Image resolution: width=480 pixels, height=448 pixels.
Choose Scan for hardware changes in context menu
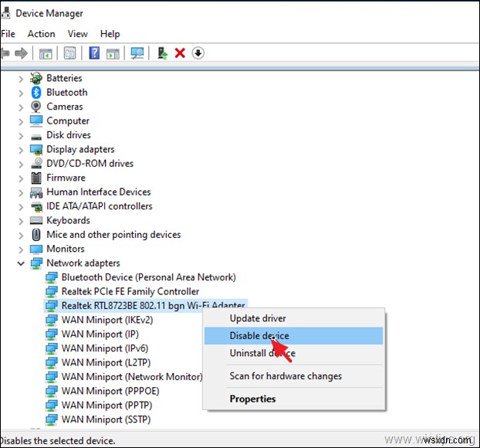[x=293, y=376]
